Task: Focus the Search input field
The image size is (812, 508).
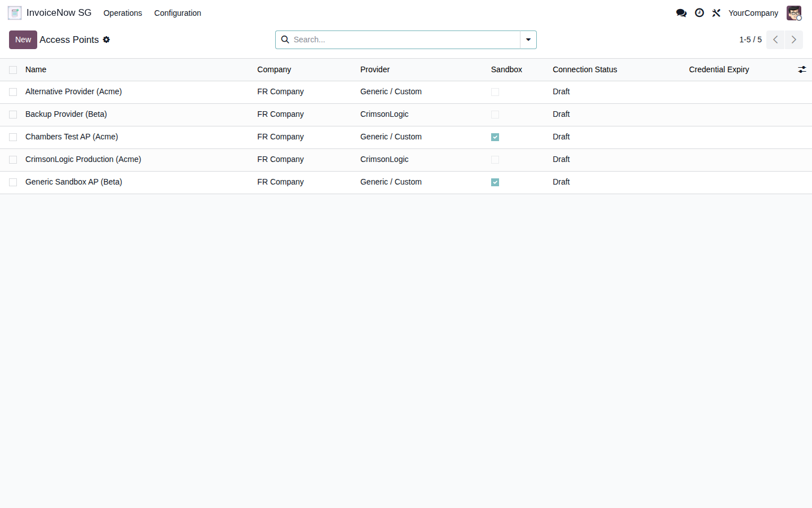Action: [405, 40]
